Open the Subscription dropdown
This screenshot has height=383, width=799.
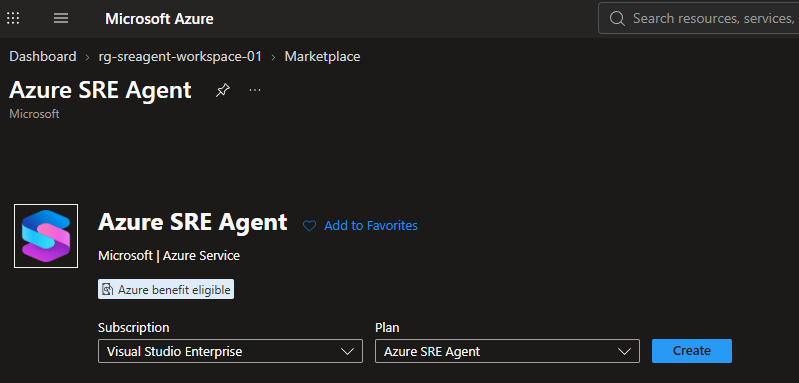(230, 351)
